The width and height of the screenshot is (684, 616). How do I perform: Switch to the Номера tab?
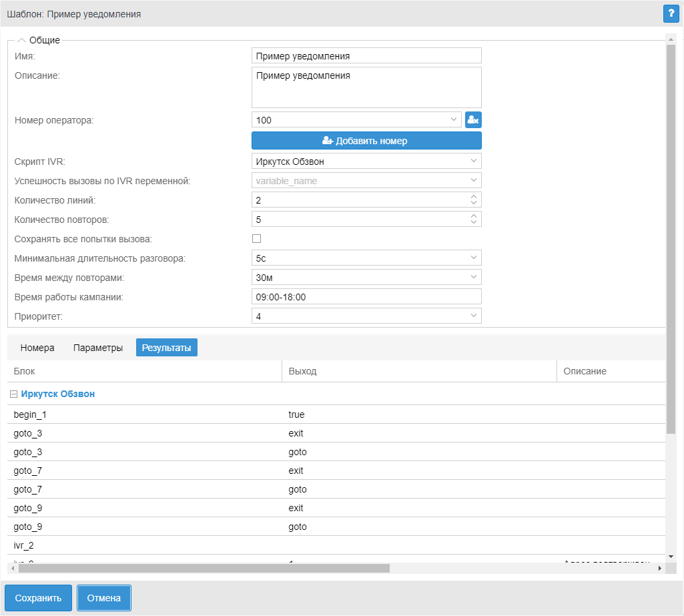[x=37, y=348]
